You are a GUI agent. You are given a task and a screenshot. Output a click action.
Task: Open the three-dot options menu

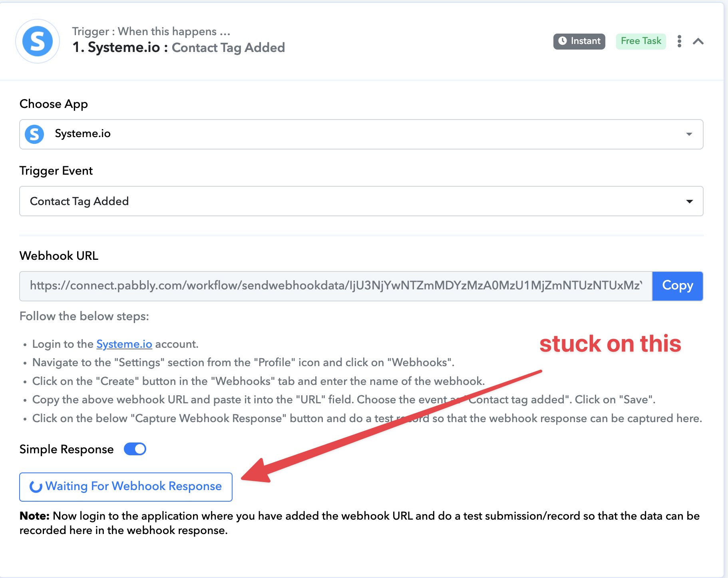(x=679, y=41)
